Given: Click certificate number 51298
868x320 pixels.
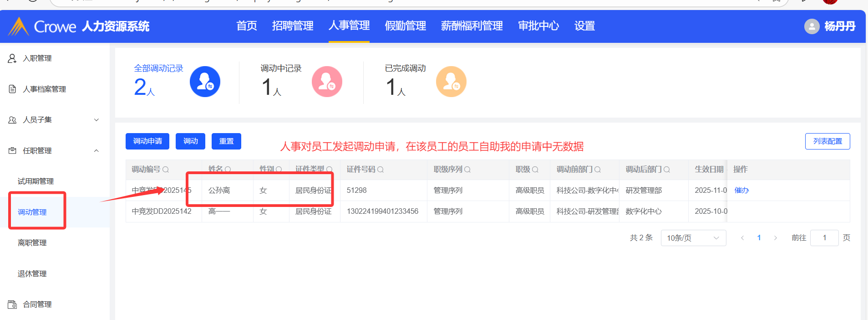Looking at the screenshot, I should pos(356,191).
